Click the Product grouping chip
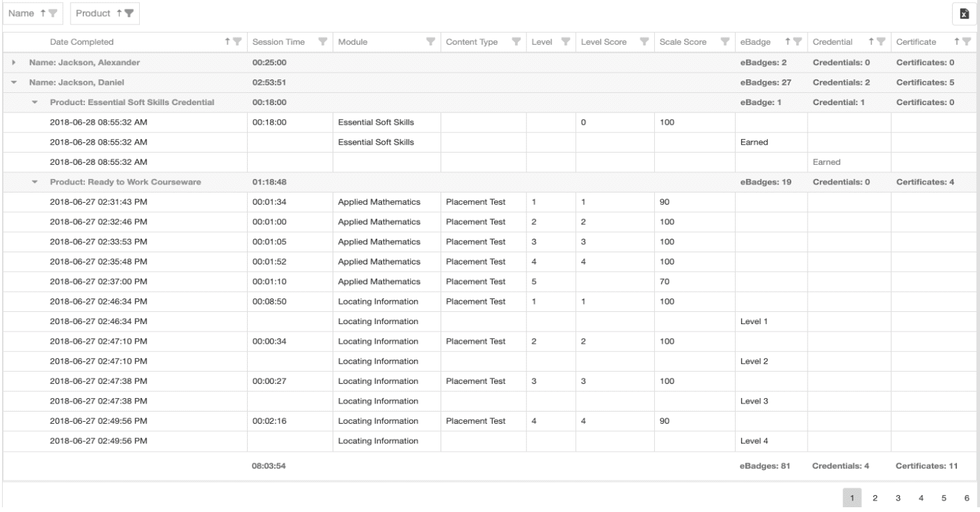The height and width of the screenshot is (512, 980). click(104, 13)
